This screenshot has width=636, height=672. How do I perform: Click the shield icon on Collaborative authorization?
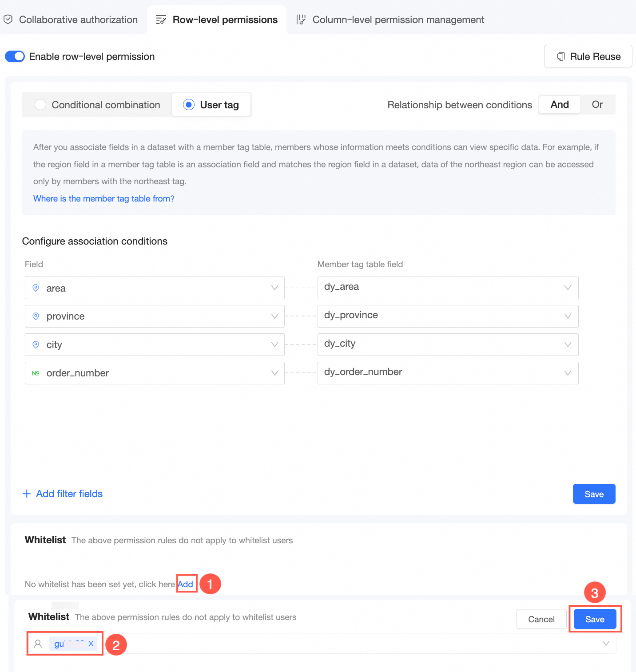pos(8,20)
